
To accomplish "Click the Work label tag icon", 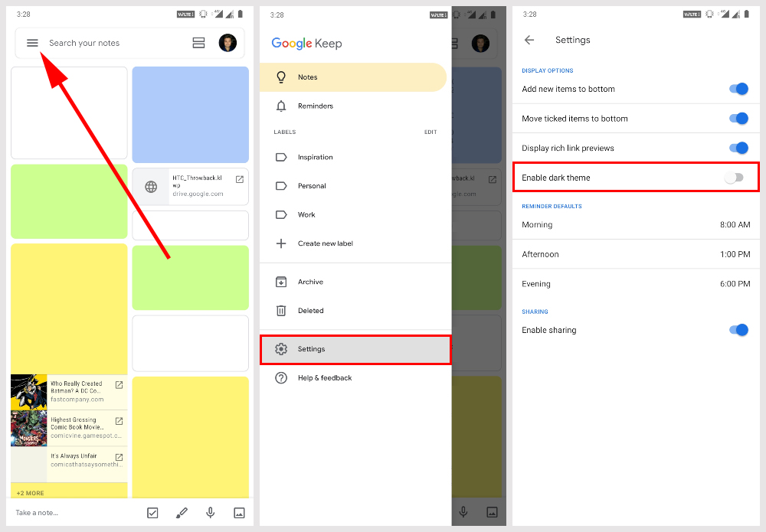I will [281, 215].
